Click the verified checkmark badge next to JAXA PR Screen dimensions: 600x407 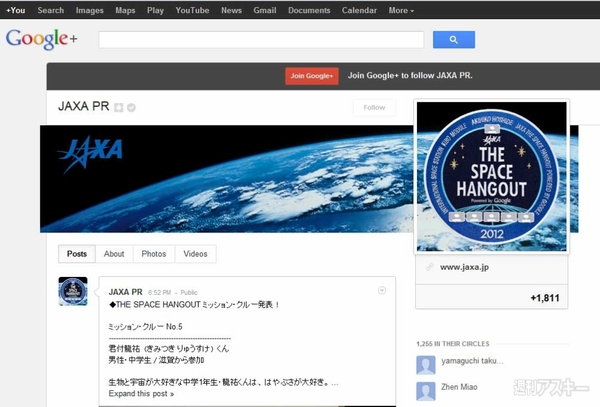pos(131,108)
